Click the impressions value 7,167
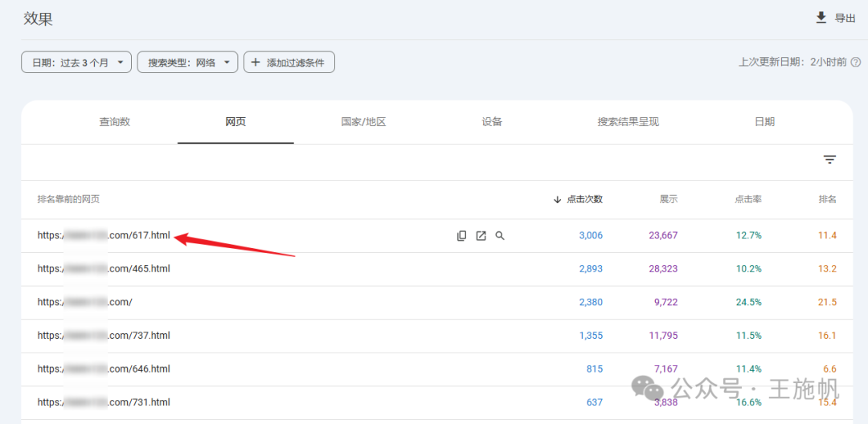 [666, 369]
